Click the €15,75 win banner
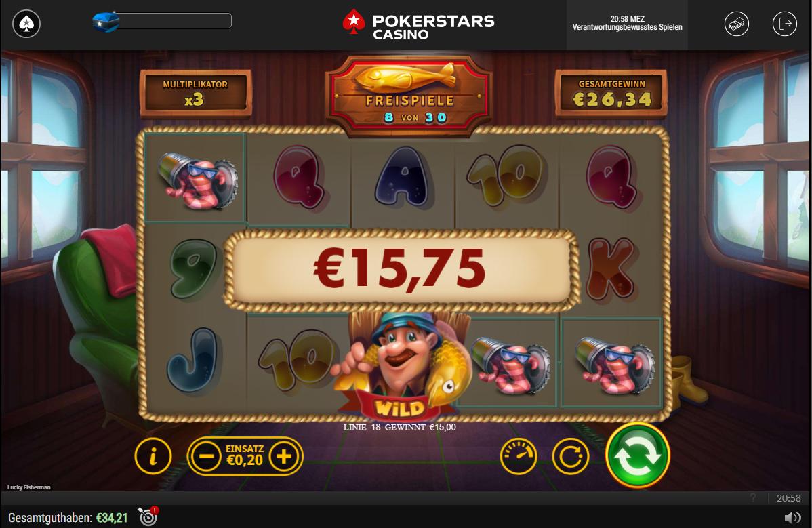The image size is (812, 528). [x=401, y=270]
